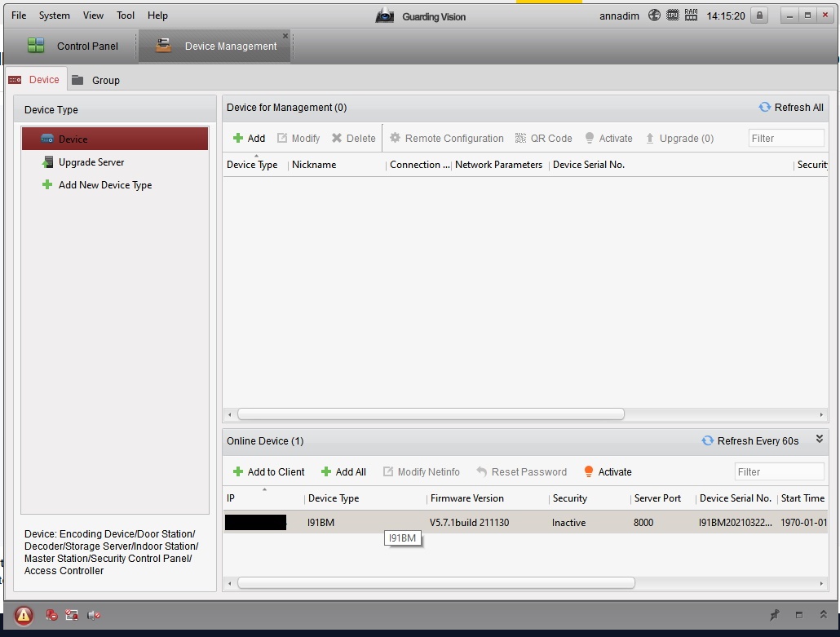The width and height of the screenshot is (840, 637).
Task: Expand the alarm bar upward chevron
Action: (x=823, y=614)
